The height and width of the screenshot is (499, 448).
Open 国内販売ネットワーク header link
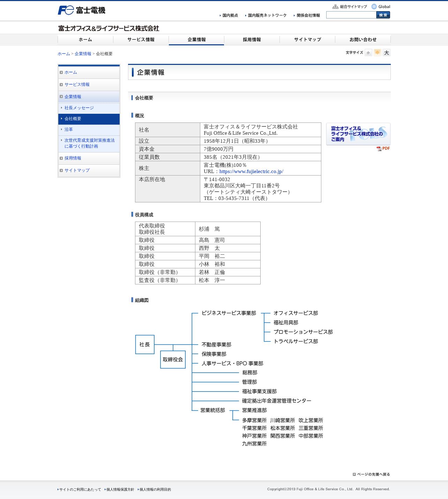pos(266,15)
